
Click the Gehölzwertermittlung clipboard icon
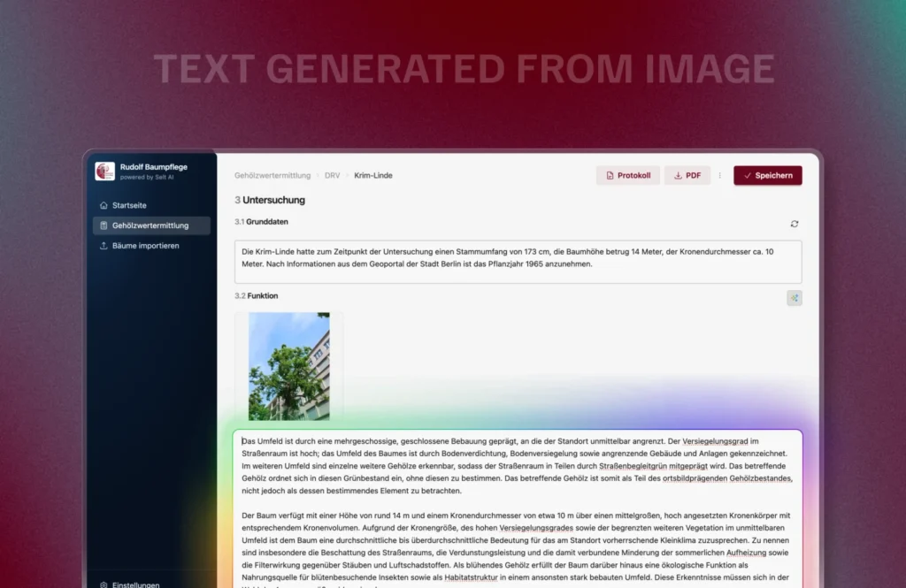(104, 225)
